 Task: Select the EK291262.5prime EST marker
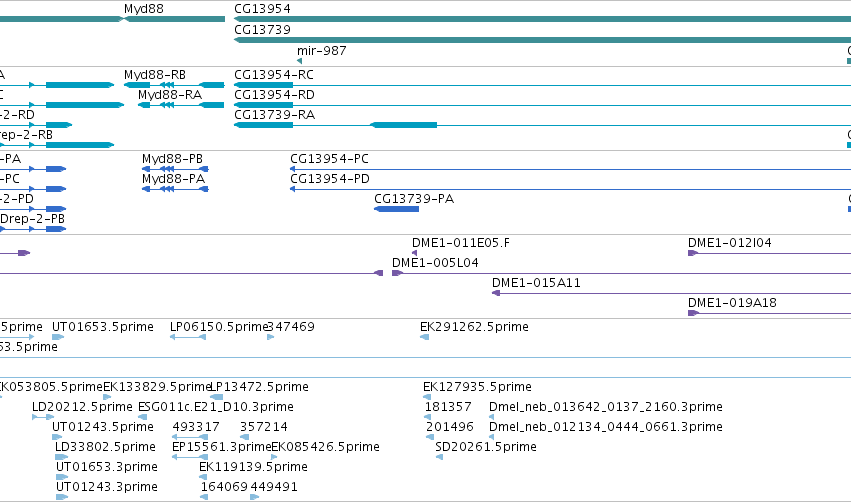[x=425, y=337]
